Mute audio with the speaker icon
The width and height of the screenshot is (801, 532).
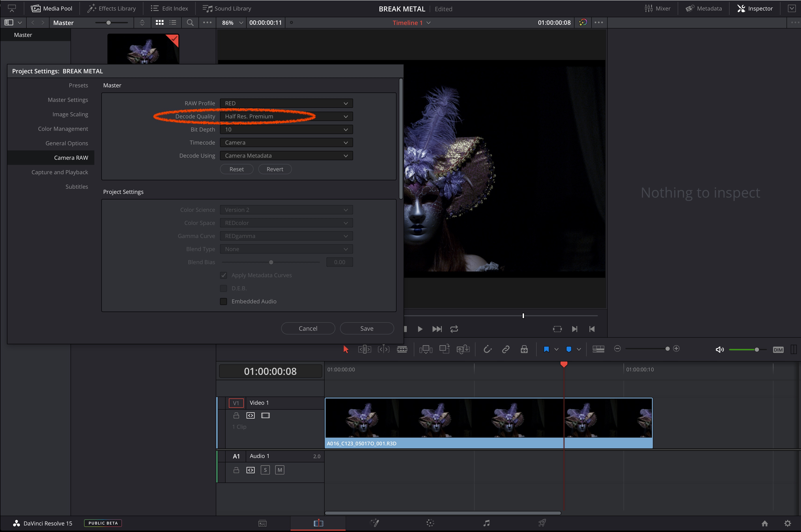pyautogui.click(x=719, y=349)
